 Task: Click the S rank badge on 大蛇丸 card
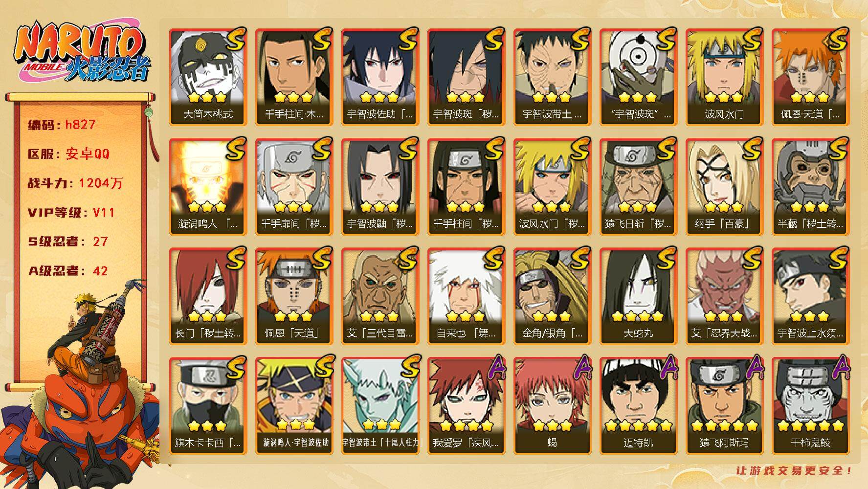pyautogui.click(x=666, y=258)
